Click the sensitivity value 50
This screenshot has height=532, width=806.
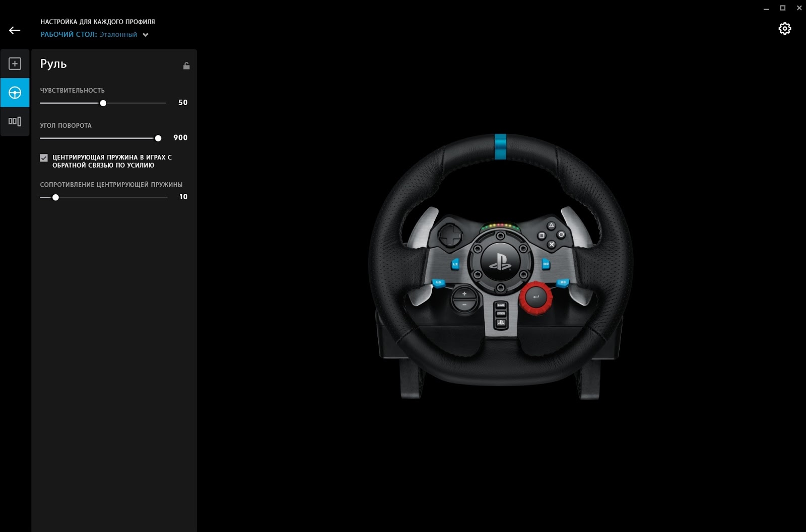click(x=183, y=103)
